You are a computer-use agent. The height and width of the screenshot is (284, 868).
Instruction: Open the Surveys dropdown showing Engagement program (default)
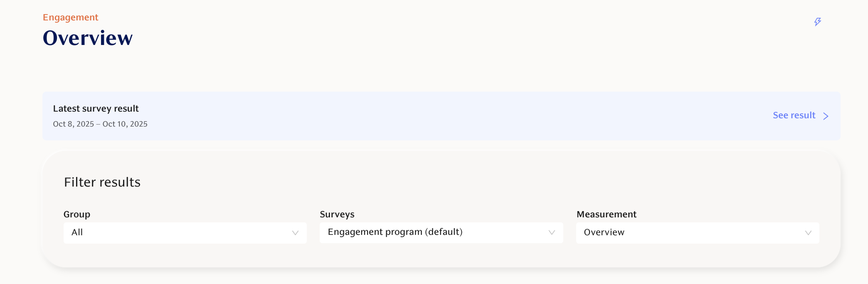tap(441, 232)
